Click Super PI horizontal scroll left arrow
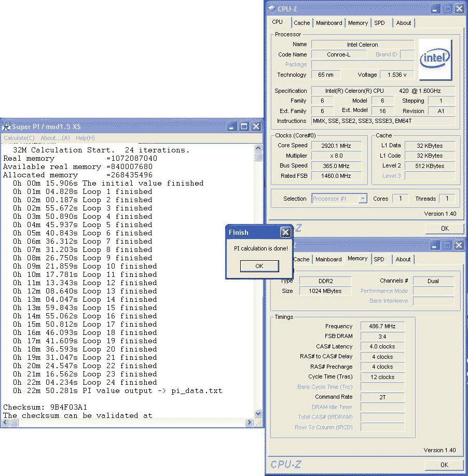This screenshot has height=476, width=468. click(x=6, y=423)
